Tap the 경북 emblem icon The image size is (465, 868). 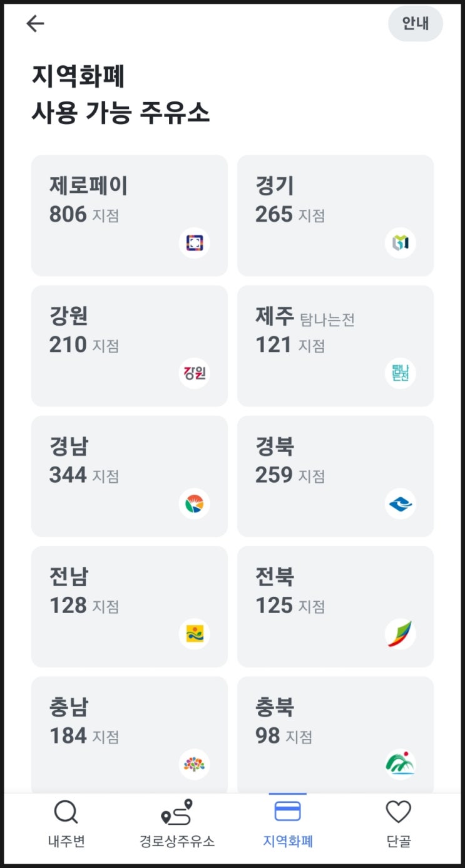coord(400,504)
